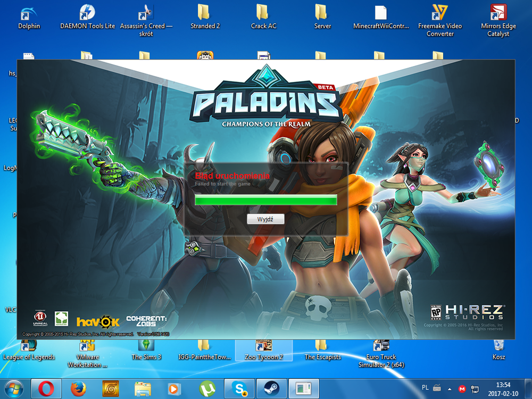Select The Sims 3 desktop icon
Screen dimensions: 532x399
coord(146,351)
